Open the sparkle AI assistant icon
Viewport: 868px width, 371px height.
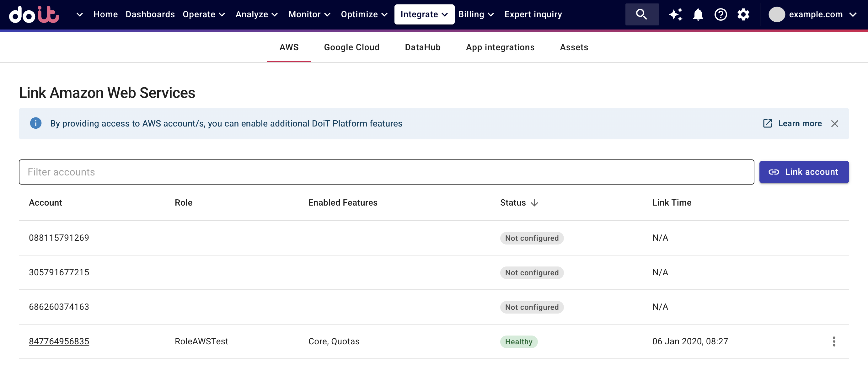click(676, 14)
